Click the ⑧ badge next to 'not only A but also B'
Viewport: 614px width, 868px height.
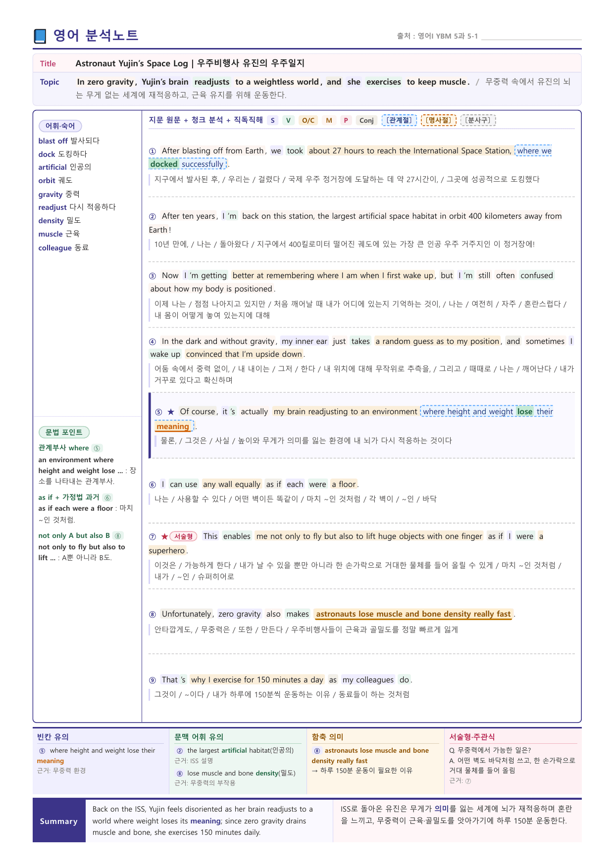(x=118, y=535)
